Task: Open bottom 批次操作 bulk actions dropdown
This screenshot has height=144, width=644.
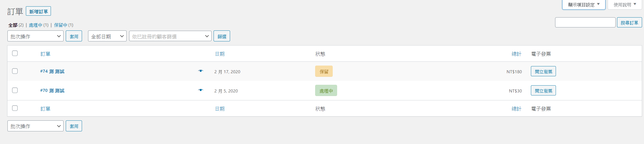Action: (x=36, y=126)
